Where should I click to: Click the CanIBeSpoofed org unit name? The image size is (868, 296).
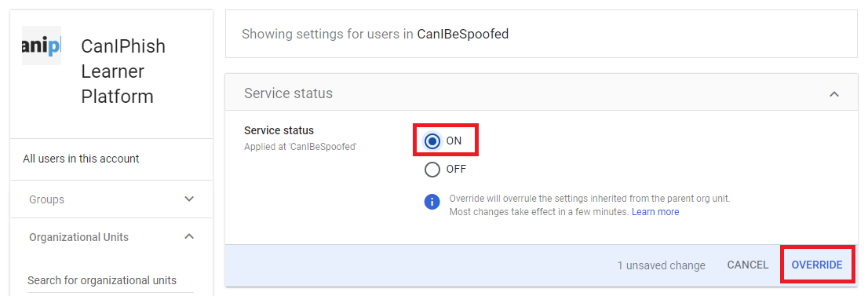coord(463,34)
